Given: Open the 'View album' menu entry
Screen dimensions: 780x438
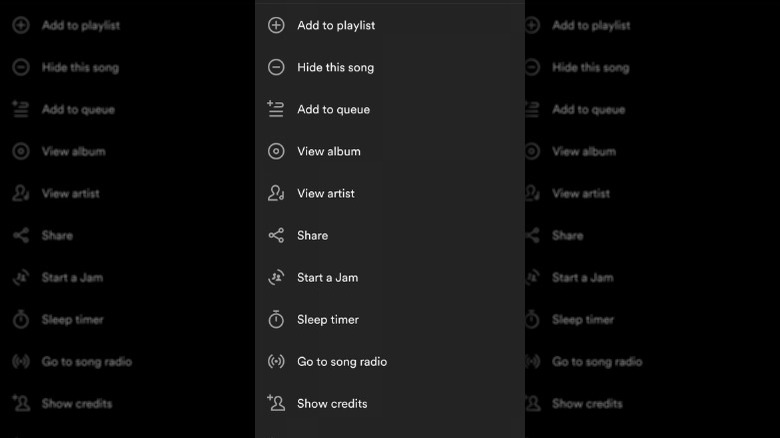Looking at the screenshot, I should [328, 151].
